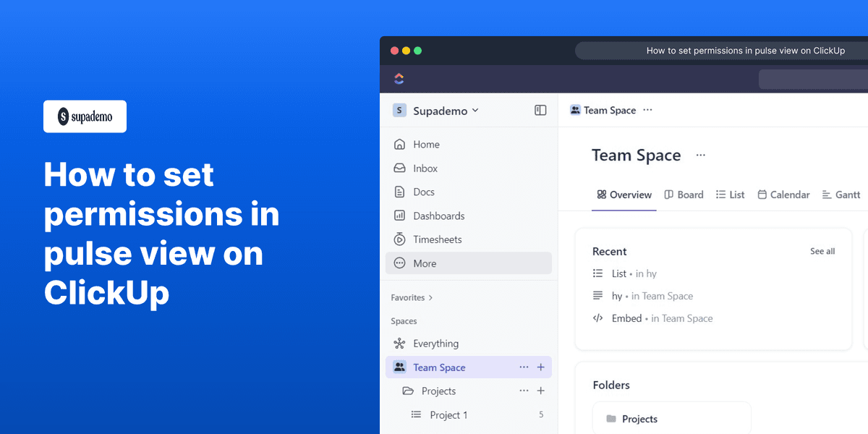Screen dimensions: 868x434
Task: Click the More option below Timesheets
Action: click(425, 263)
